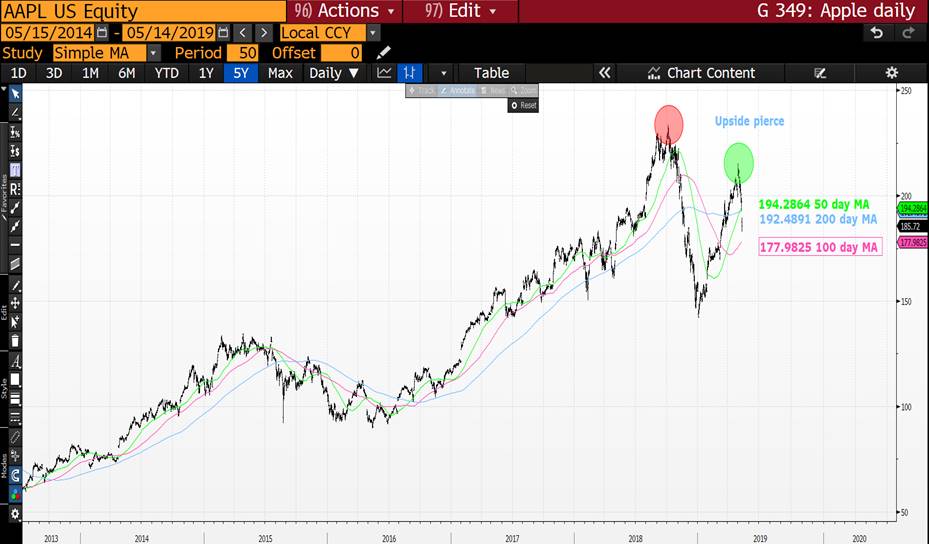Viewport: 929px width, 544px height.
Task: Switch to line chart type
Action: (x=384, y=73)
